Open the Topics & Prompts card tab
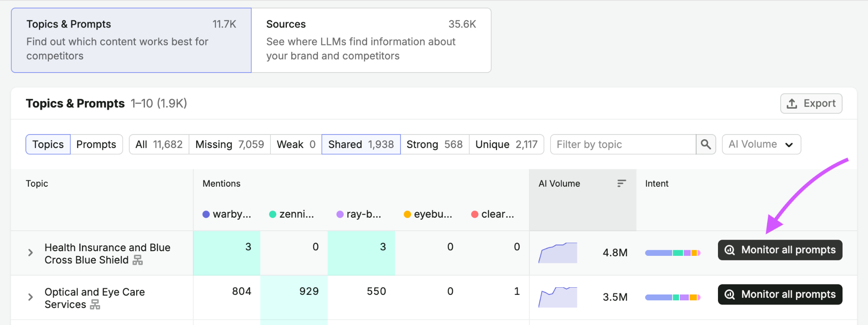Viewport: 868px width, 325px height. coord(131,40)
